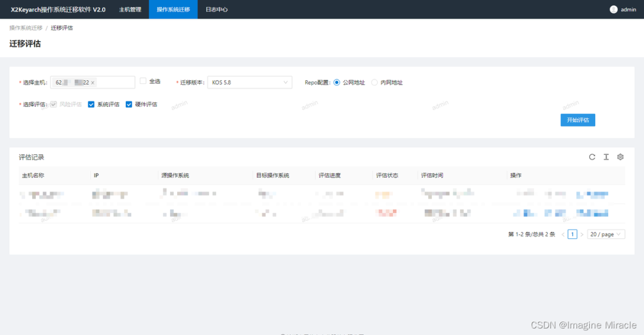Click the row density icon above table
The height and width of the screenshot is (335, 644).
pos(606,157)
